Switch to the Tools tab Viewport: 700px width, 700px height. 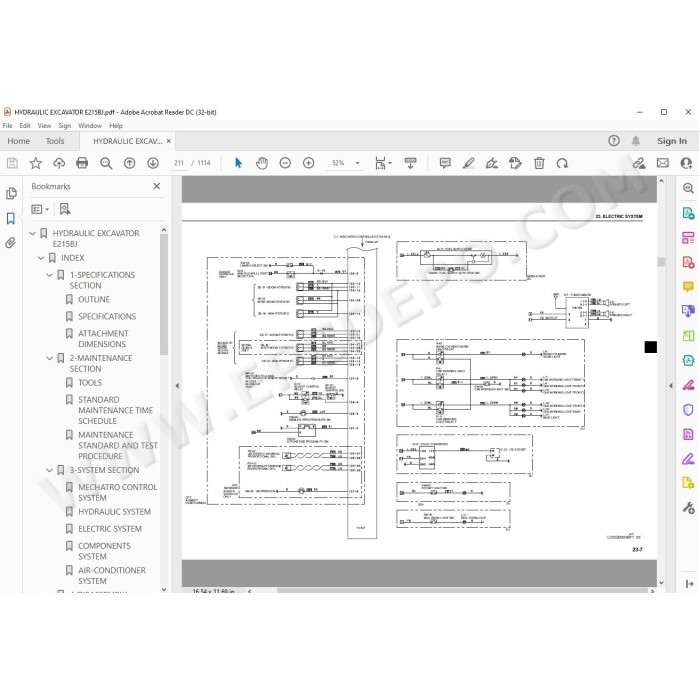[55, 141]
